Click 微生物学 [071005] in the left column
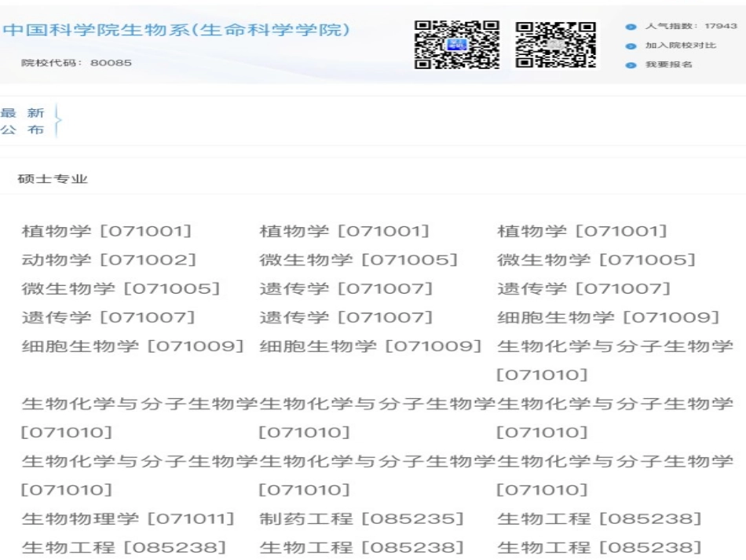Viewport: 746px width, 560px height. [x=121, y=289]
